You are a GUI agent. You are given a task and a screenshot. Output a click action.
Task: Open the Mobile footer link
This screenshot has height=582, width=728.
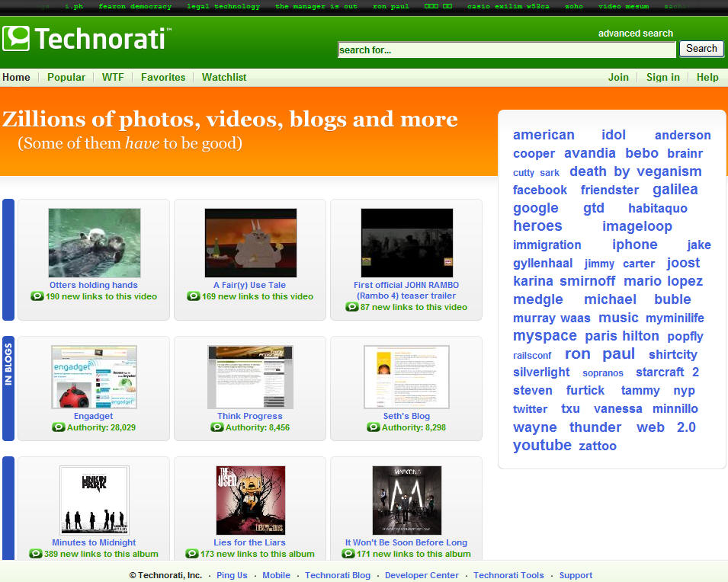(276, 575)
